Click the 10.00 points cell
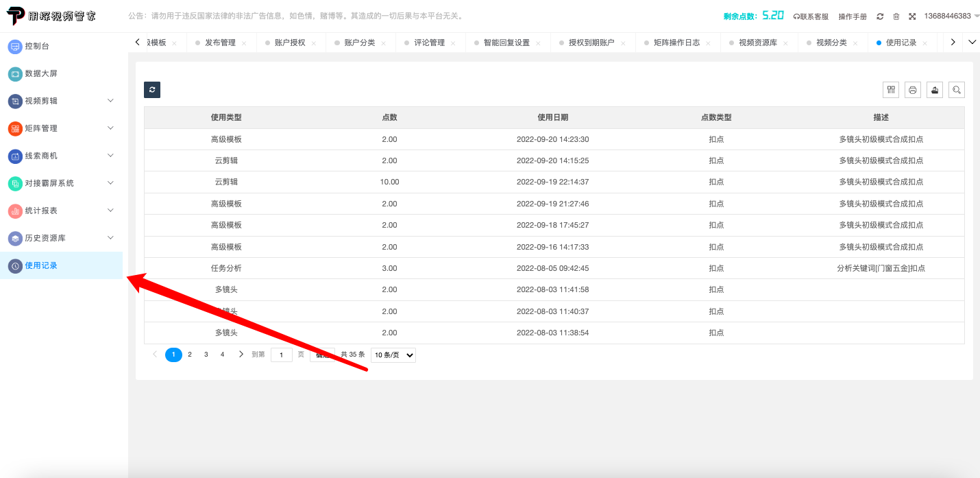The width and height of the screenshot is (980, 478). click(x=389, y=182)
